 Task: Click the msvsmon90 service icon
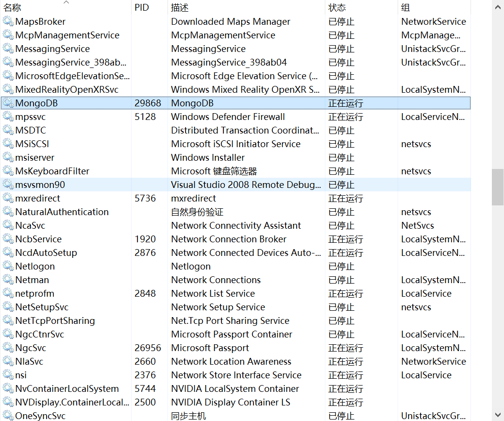(8, 185)
